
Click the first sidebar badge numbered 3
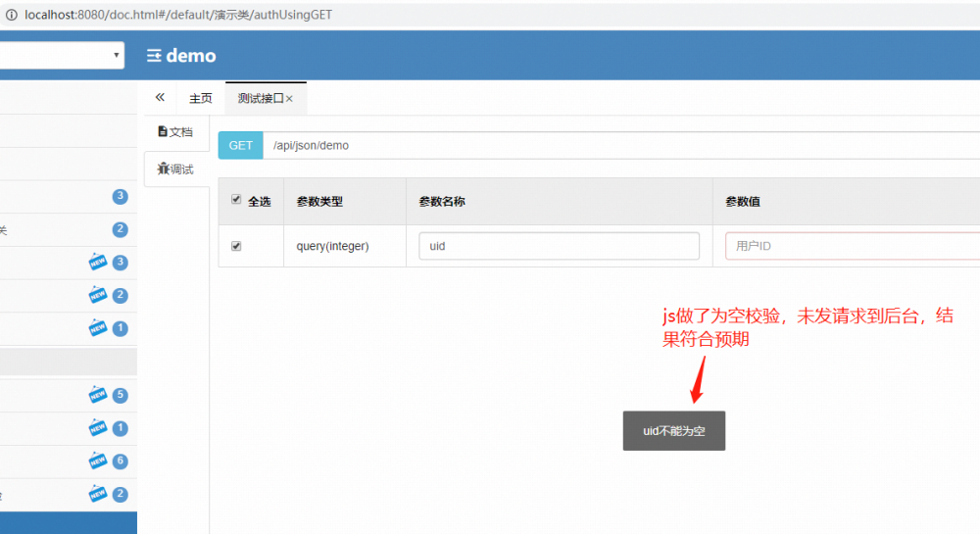(120, 196)
